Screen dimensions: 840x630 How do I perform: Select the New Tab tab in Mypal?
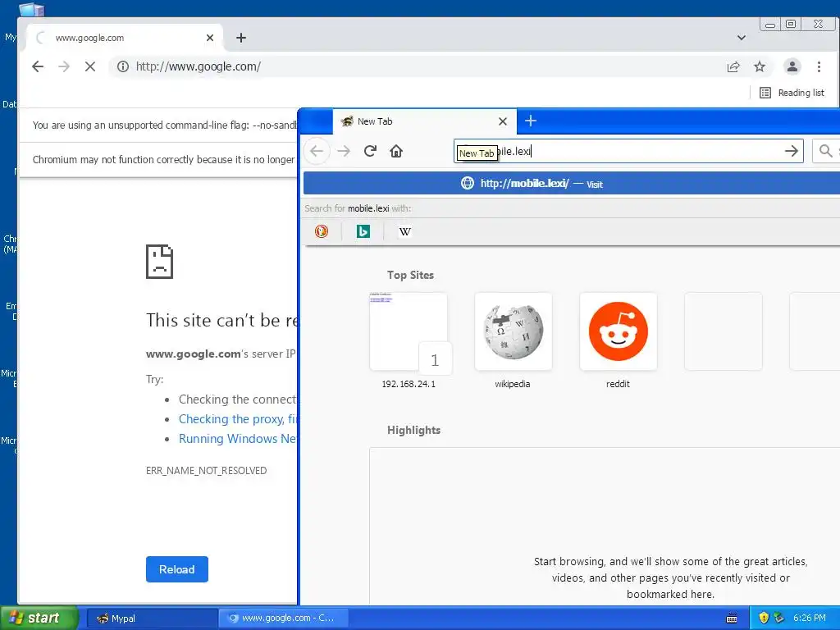[425, 121]
